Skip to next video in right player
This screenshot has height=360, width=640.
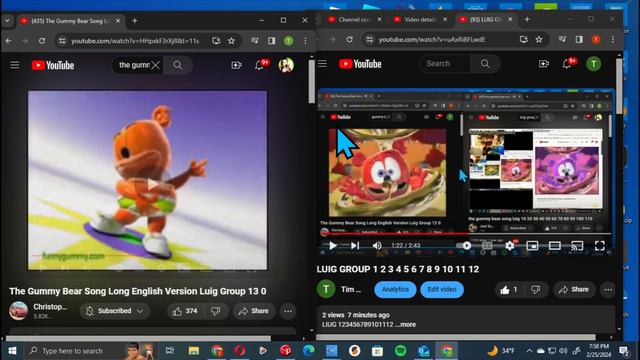[x=355, y=245]
